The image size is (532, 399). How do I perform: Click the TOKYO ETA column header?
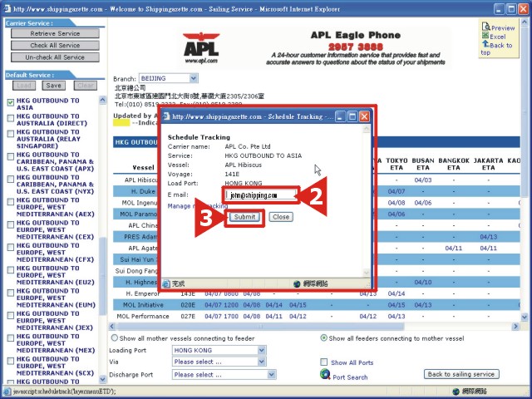click(397, 165)
